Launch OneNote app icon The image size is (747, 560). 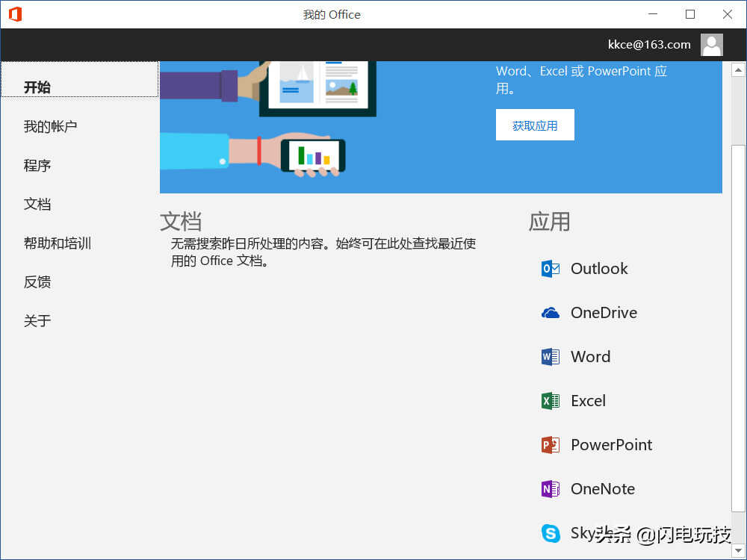pyautogui.click(x=551, y=489)
